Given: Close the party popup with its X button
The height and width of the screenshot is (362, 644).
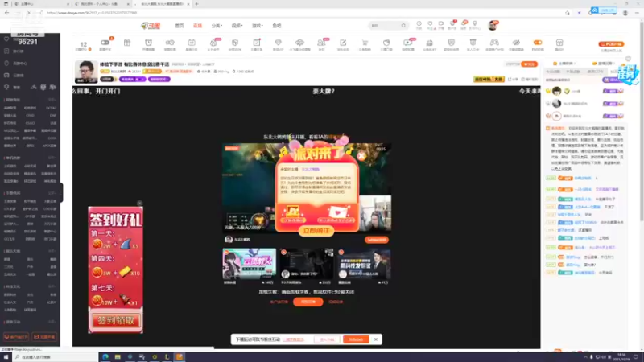Looking at the screenshot, I should (361, 156).
